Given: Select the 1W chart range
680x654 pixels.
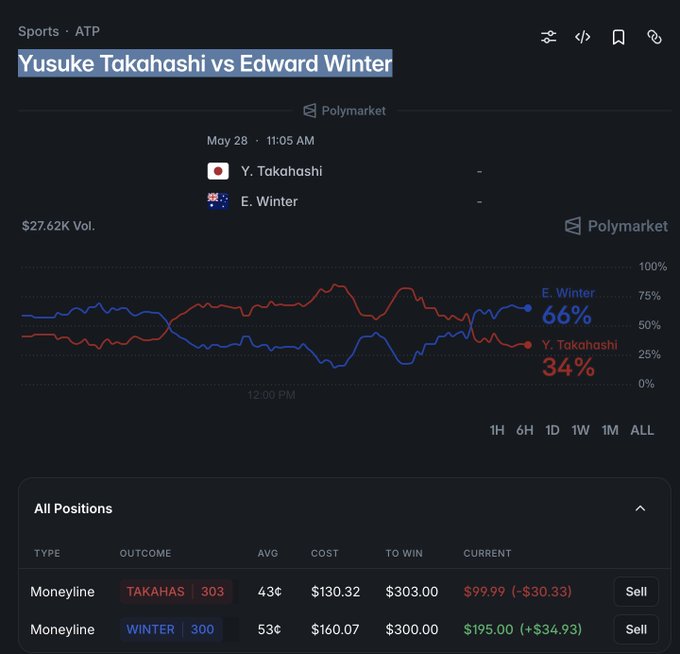Looking at the screenshot, I should pyautogui.click(x=580, y=430).
